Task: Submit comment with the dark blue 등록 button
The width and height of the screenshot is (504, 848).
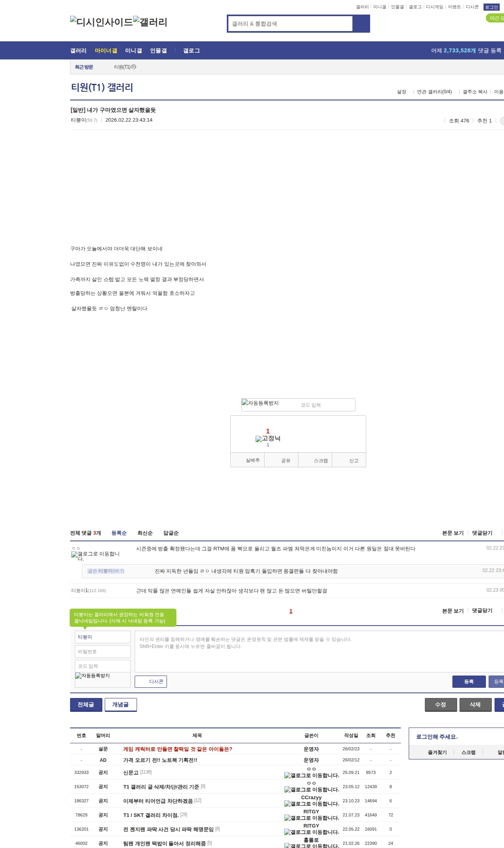Action: coord(469,681)
